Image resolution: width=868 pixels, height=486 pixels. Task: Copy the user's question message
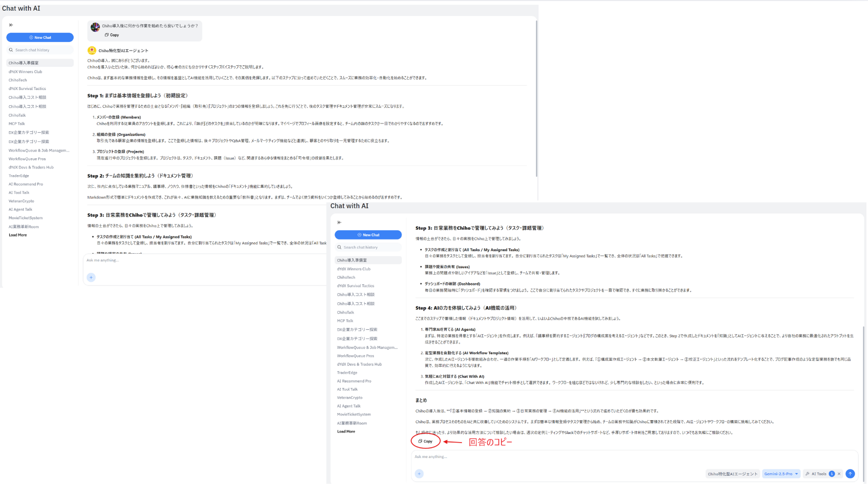pyautogui.click(x=112, y=35)
